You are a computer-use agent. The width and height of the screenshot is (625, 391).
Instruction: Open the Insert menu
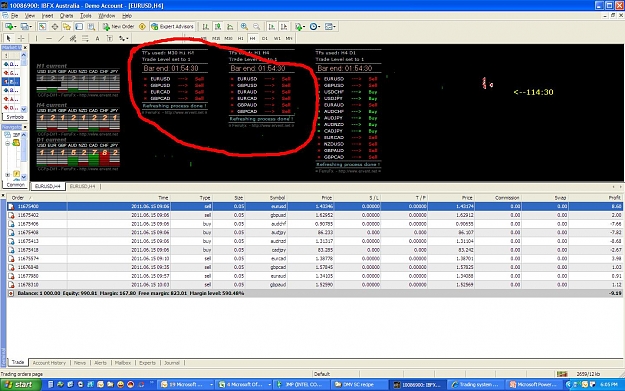point(47,16)
